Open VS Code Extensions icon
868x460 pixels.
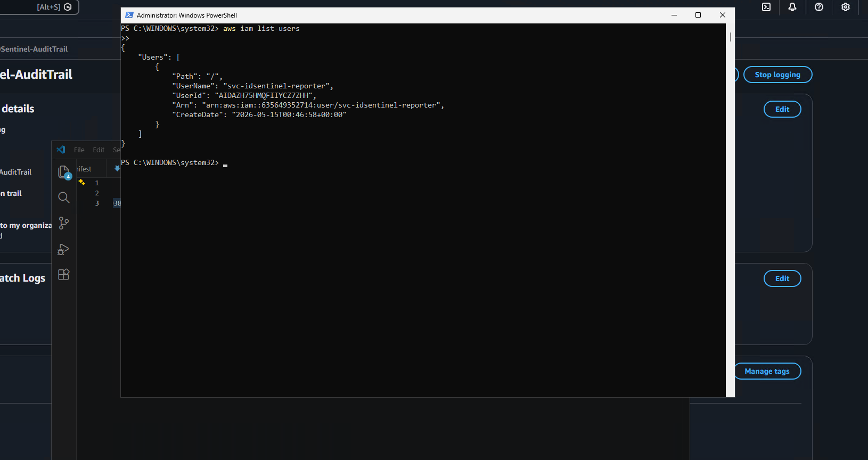point(64,274)
